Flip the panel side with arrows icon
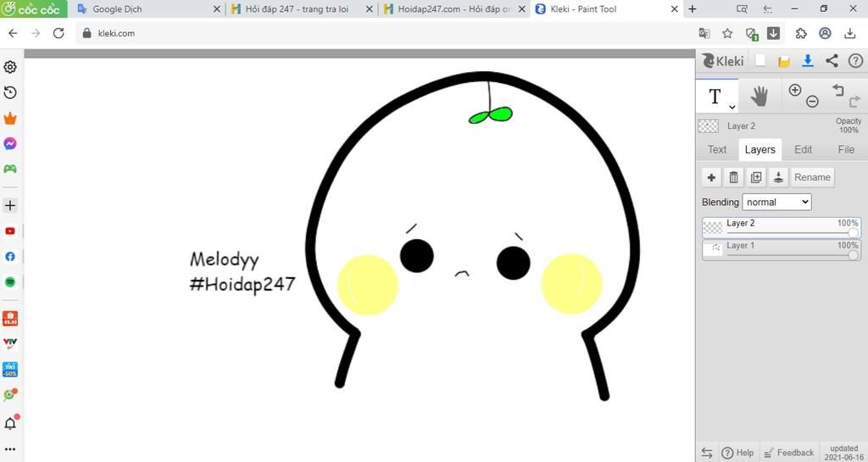This screenshot has height=462, width=868. (x=707, y=453)
